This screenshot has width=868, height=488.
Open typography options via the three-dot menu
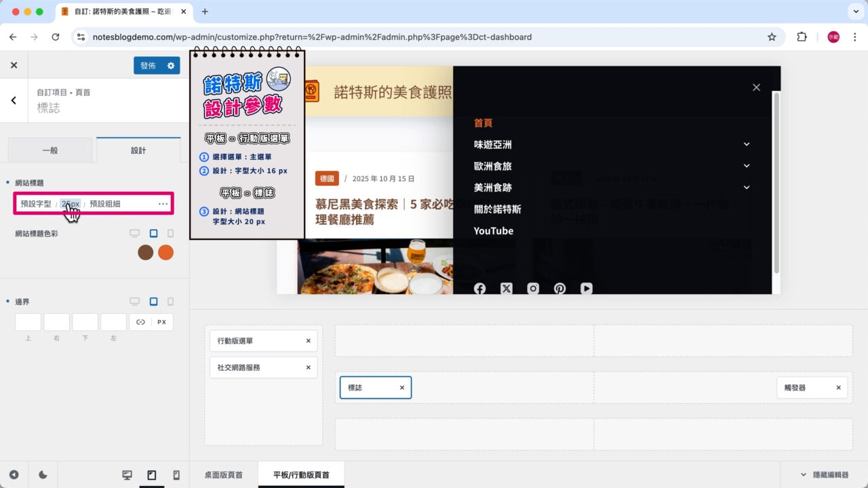click(163, 203)
